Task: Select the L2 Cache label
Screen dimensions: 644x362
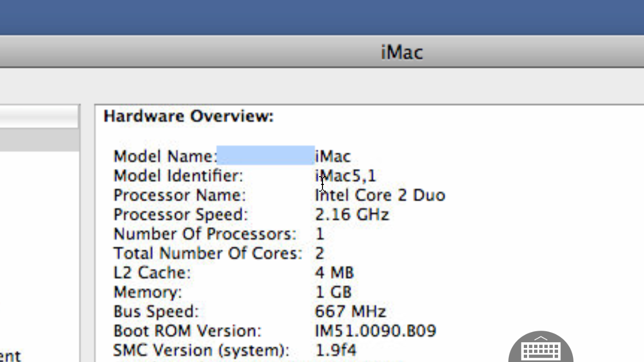Action: coord(152,273)
